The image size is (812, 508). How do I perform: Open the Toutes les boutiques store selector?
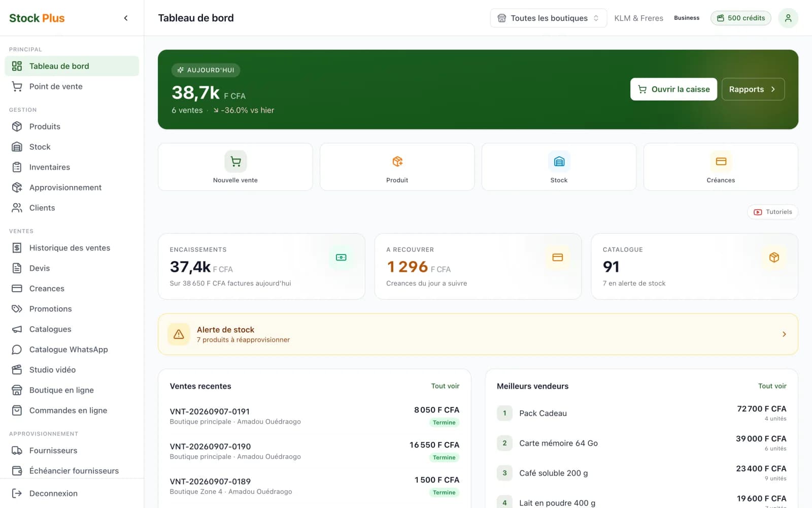point(549,18)
